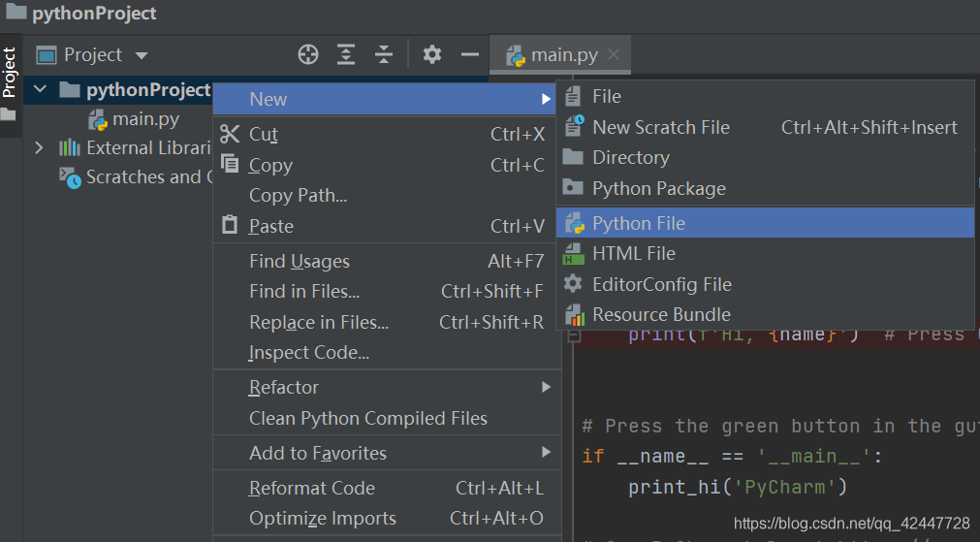Click the 'Press the green button' comment line

point(780,427)
